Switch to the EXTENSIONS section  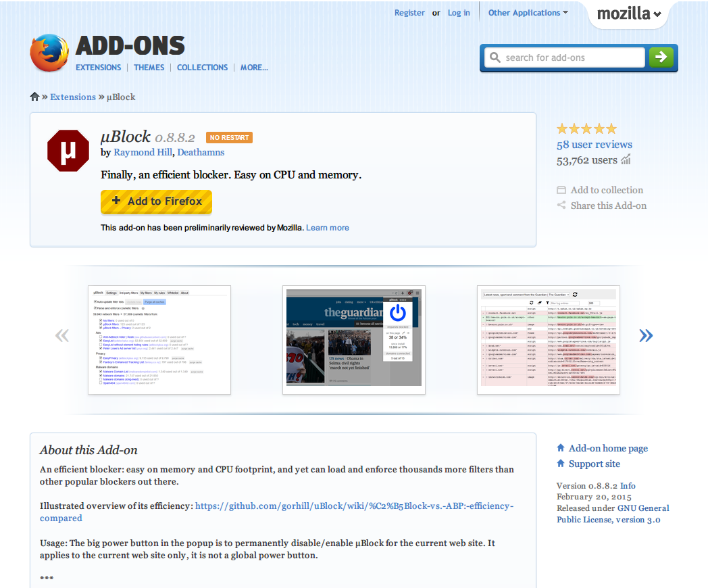pos(98,67)
